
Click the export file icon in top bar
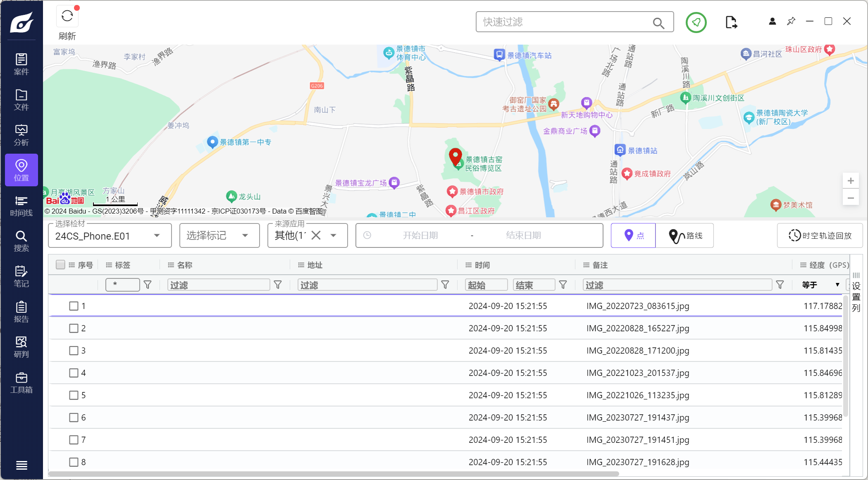point(731,22)
